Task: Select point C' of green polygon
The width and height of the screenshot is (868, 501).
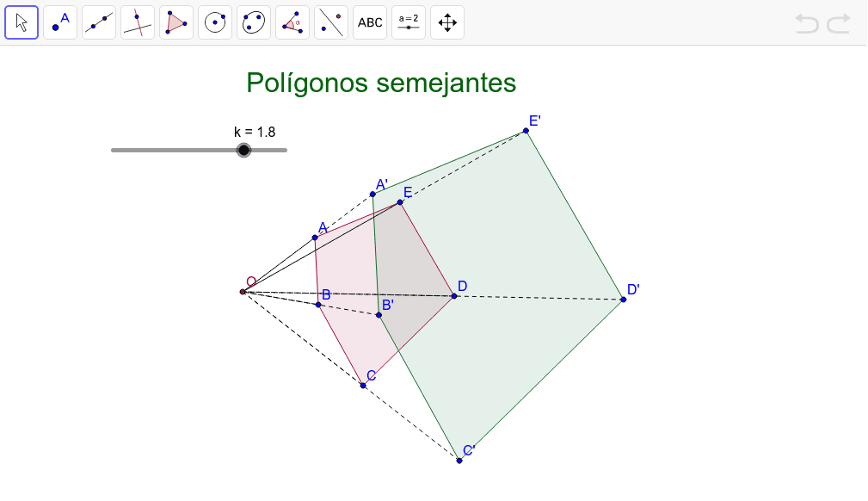Action: (459, 461)
